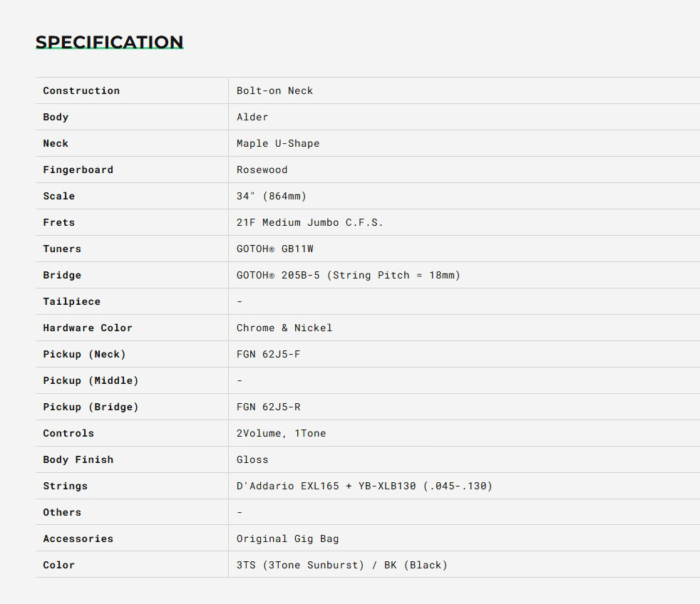Click the GOTOH 205B-5 bridge value
This screenshot has height=604, width=700.
[348, 275]
